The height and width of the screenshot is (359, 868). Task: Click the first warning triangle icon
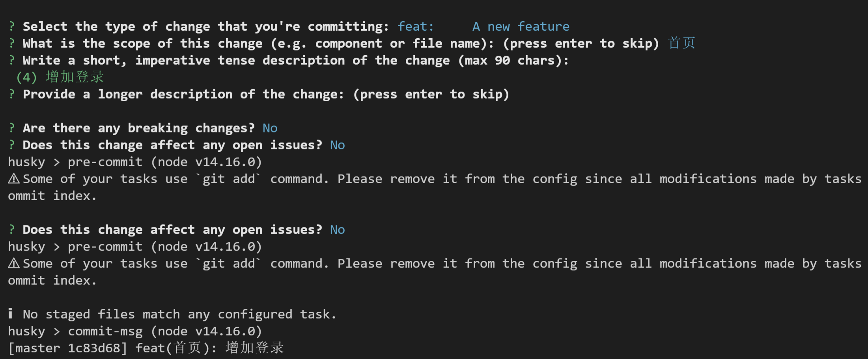tap(14, 179)
